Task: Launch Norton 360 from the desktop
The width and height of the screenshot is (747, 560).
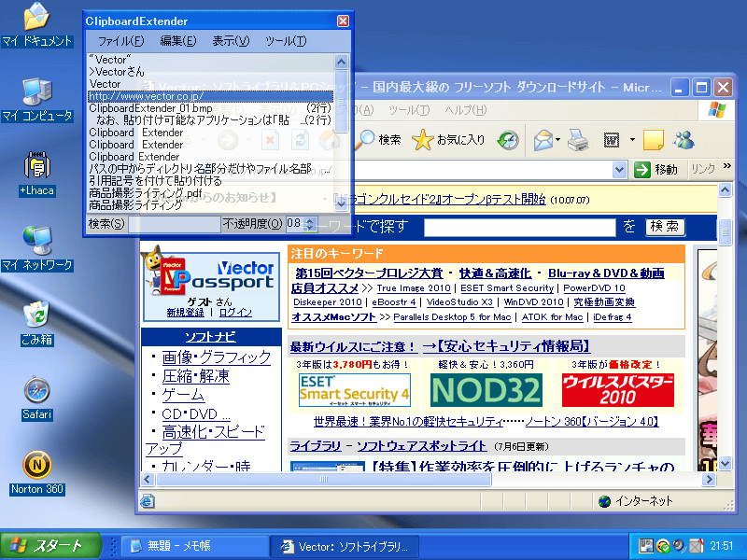Action: coord(36,473)
